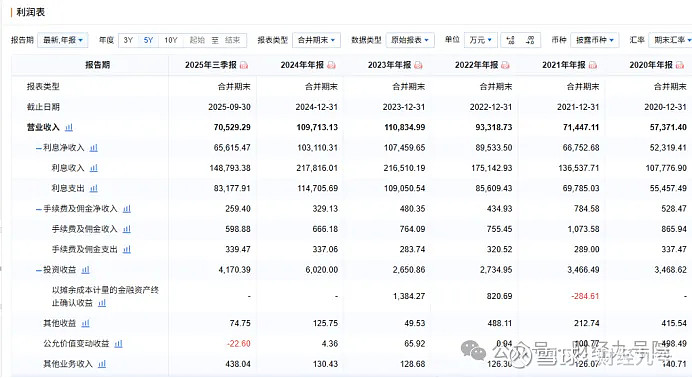The width and height of the screenshot is (692, 378).
Task: Click the 148,793.38 interest income value
Action: click(230, 168)
